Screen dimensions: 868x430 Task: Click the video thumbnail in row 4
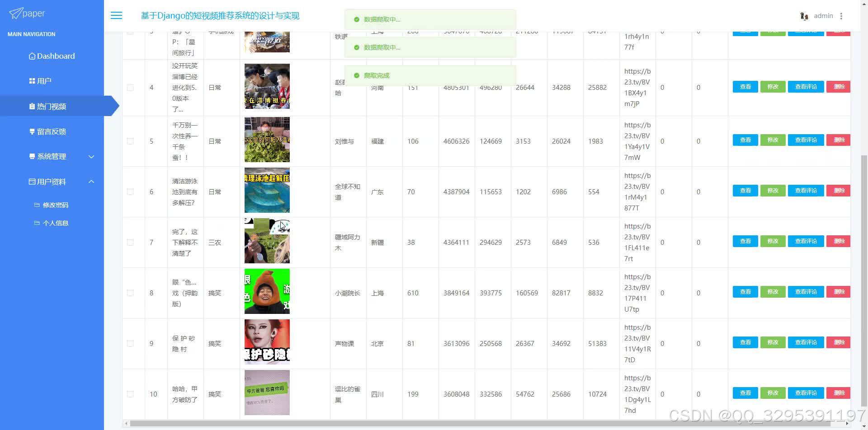click(x=267, y=86)
